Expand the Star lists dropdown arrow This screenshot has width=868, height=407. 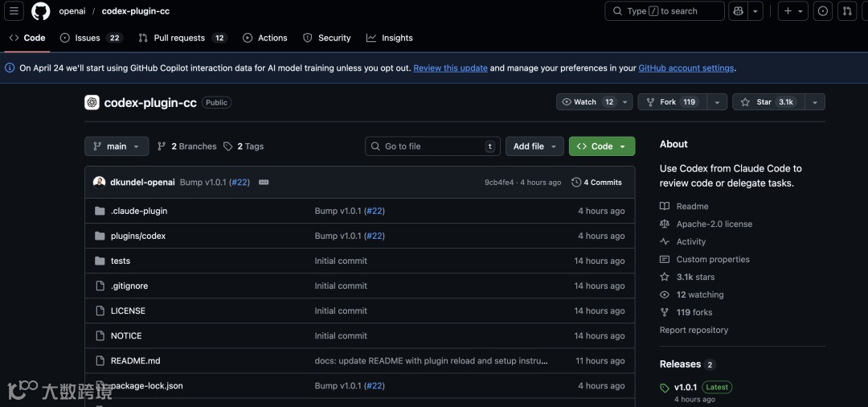point(815,102)
